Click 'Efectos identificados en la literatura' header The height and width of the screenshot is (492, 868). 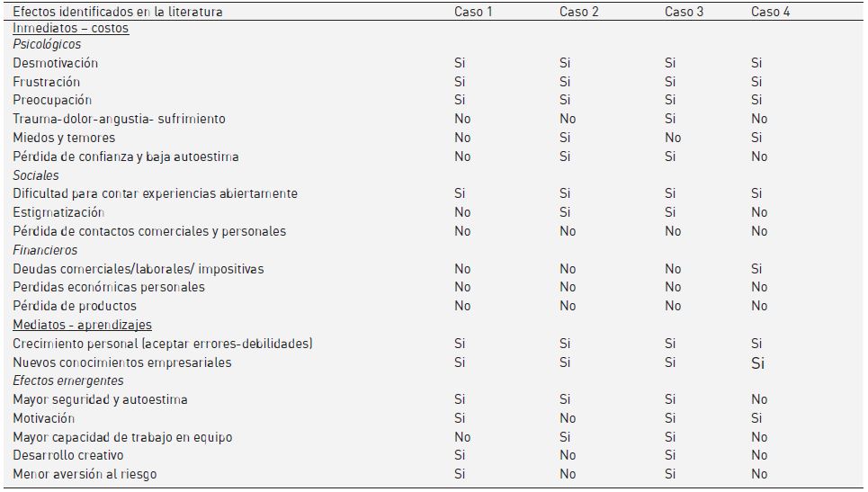coord(118,12)
